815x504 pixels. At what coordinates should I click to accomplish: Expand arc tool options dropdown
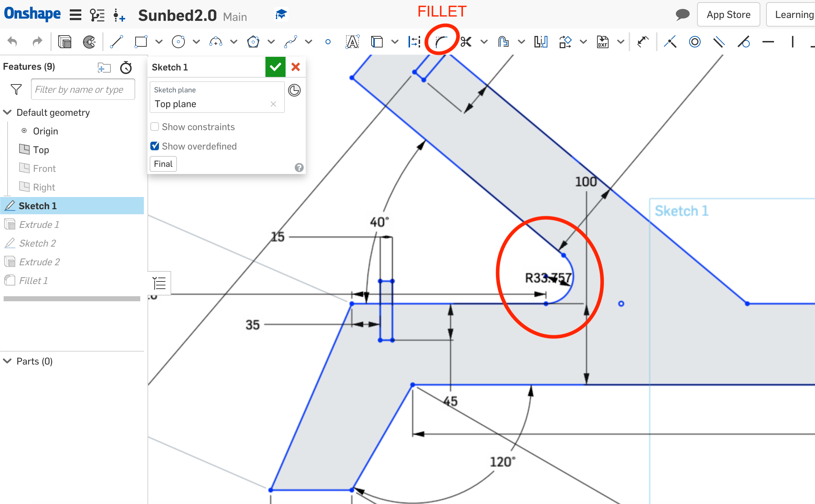click(x=234, y=42)
